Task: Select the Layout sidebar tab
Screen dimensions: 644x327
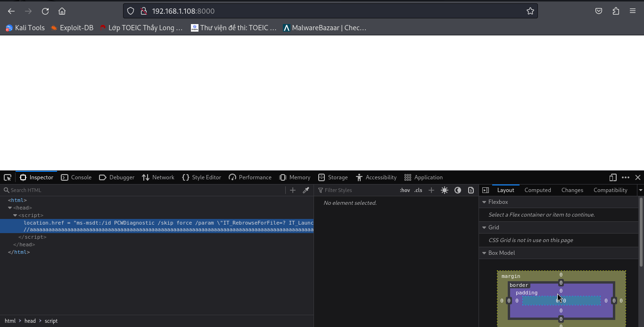Action: 505,190
